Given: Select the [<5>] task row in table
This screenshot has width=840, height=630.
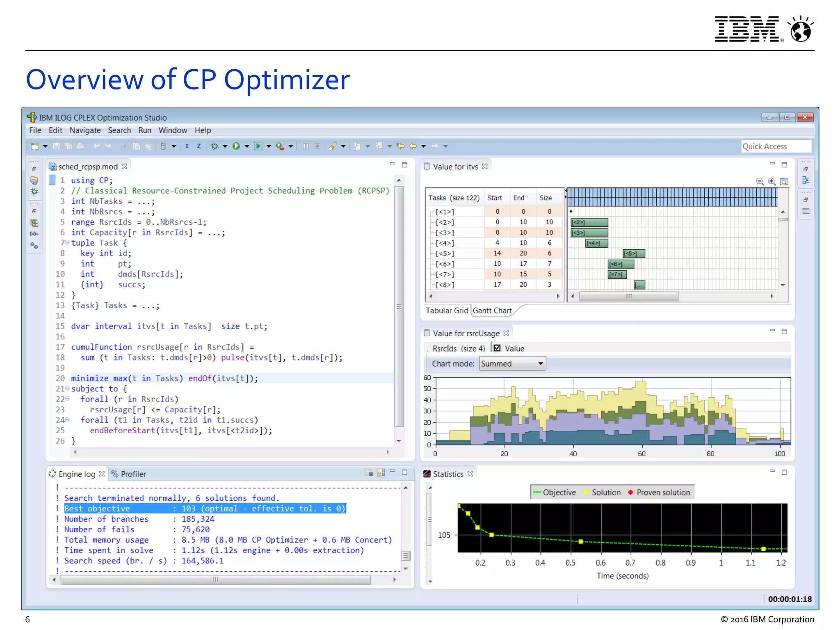Looking at the screenshot, I should (494, 253).
